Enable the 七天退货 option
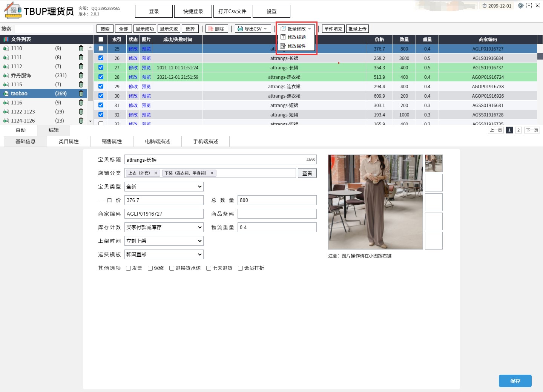 tap(209, 268)
